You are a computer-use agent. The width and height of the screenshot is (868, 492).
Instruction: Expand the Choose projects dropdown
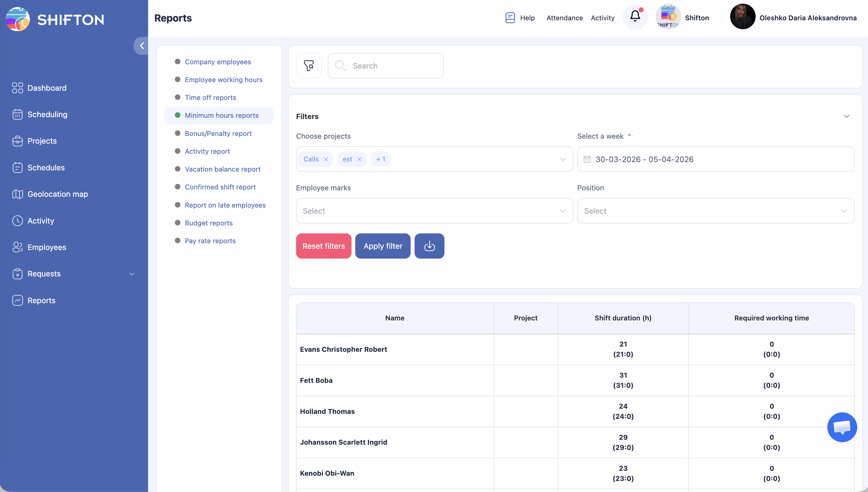(x=562, y=159)
